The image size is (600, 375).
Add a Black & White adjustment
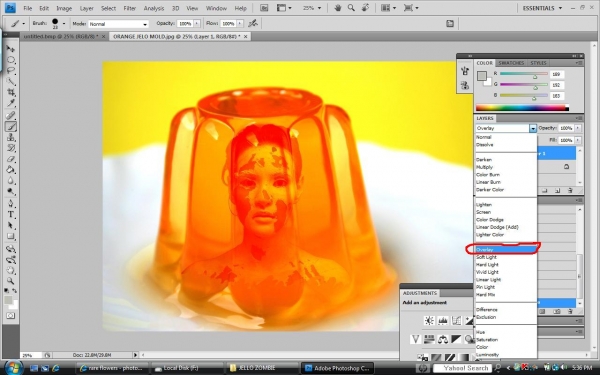(x=456, y=339)
